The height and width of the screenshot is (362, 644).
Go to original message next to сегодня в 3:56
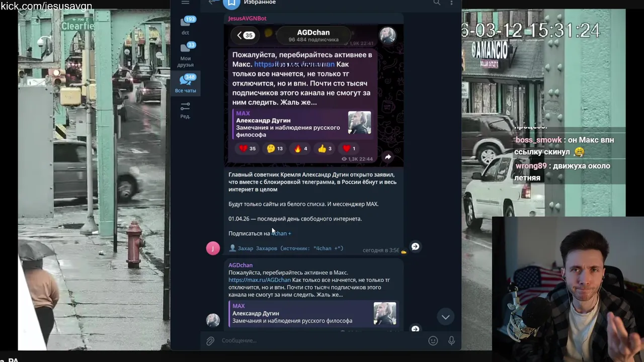coord(415,246)
